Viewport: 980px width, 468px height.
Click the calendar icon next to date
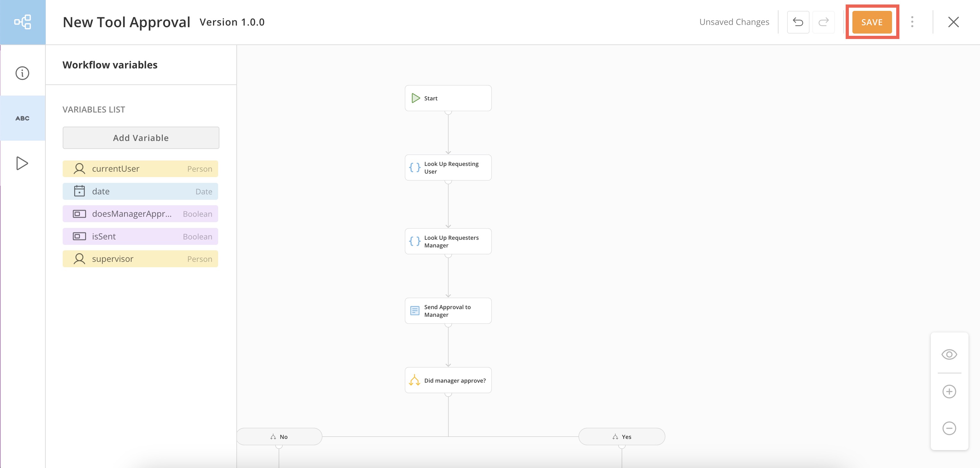[x=79, y=191]
